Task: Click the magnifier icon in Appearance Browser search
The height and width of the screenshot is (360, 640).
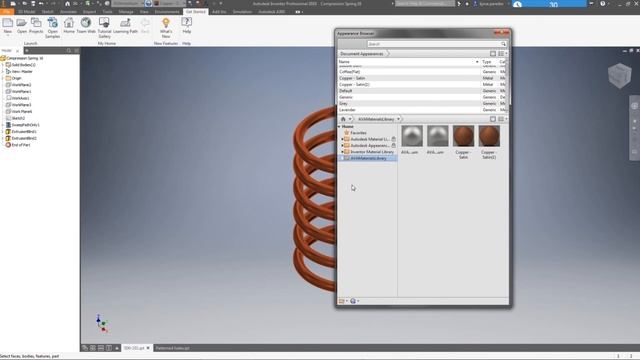Action: click(503, 44)
